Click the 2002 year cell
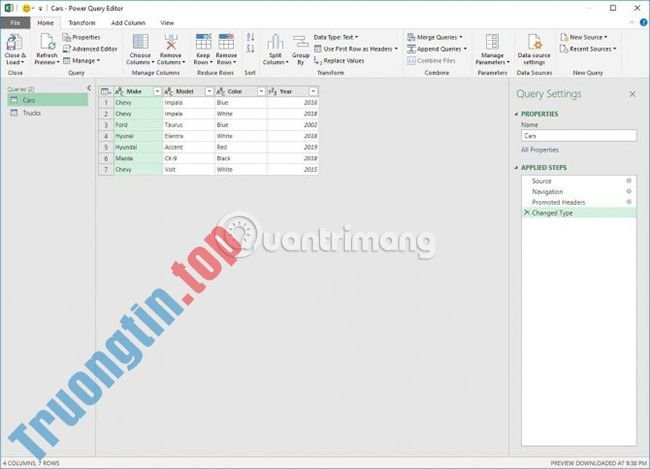The width and height of the screenshot is (650, 469). [x=293, y=125]
